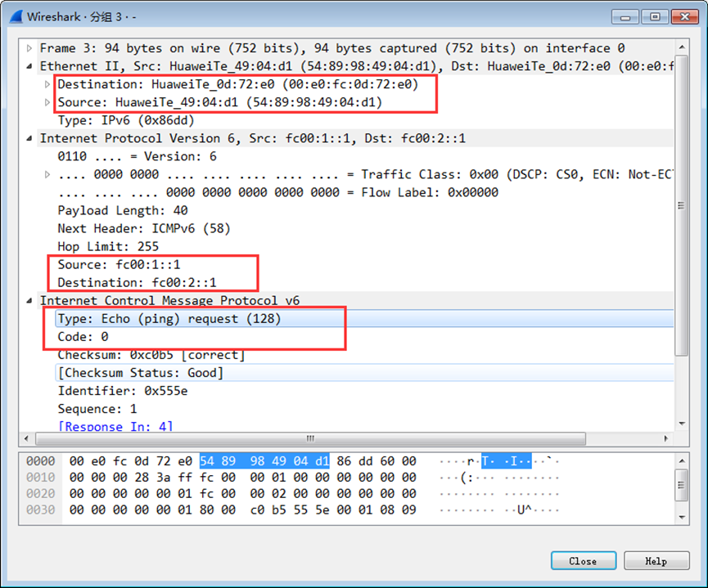Select Type: IPv6 (0x86dd) row

pos(126,120)
